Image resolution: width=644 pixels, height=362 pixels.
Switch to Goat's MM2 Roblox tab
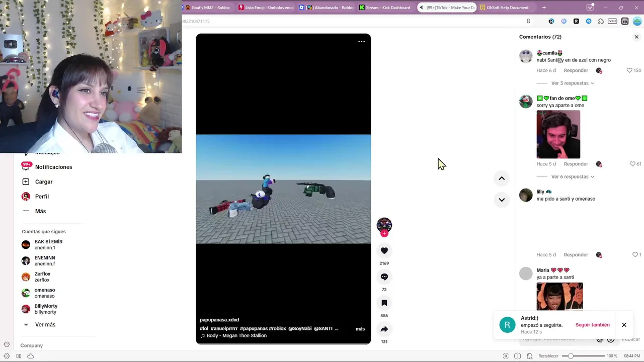click(207, 8)
